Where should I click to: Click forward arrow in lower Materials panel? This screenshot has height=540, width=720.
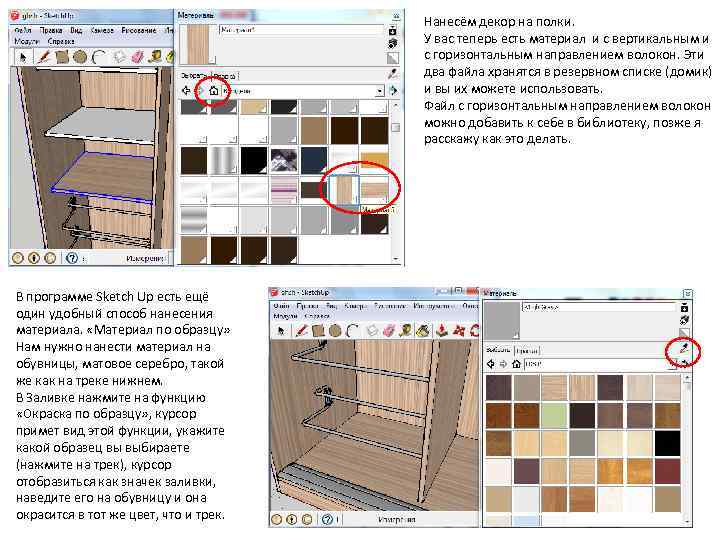[x=503, y=364]
